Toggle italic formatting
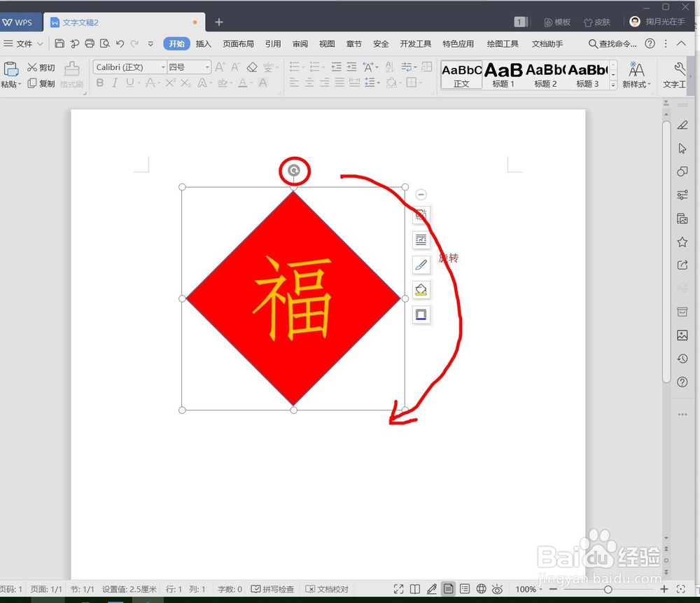700x603 pixels. (x=114, y=83)
